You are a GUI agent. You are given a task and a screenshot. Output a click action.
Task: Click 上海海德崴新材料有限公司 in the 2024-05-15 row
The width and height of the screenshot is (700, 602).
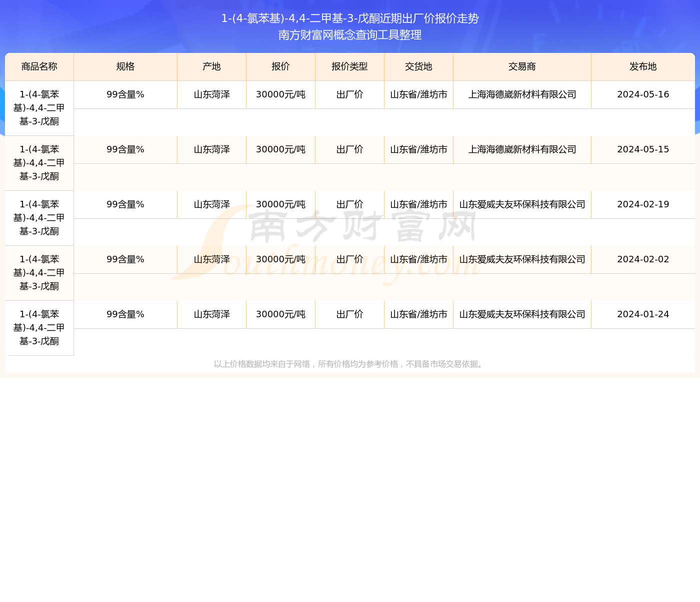click(x=522, y=149)
